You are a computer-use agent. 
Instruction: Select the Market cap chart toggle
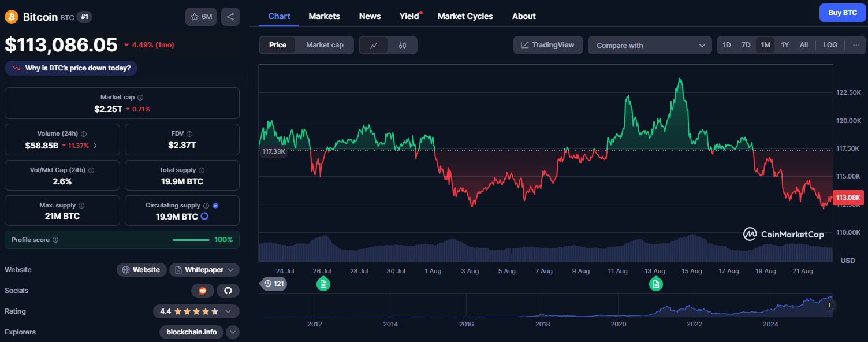coord(325,45)
